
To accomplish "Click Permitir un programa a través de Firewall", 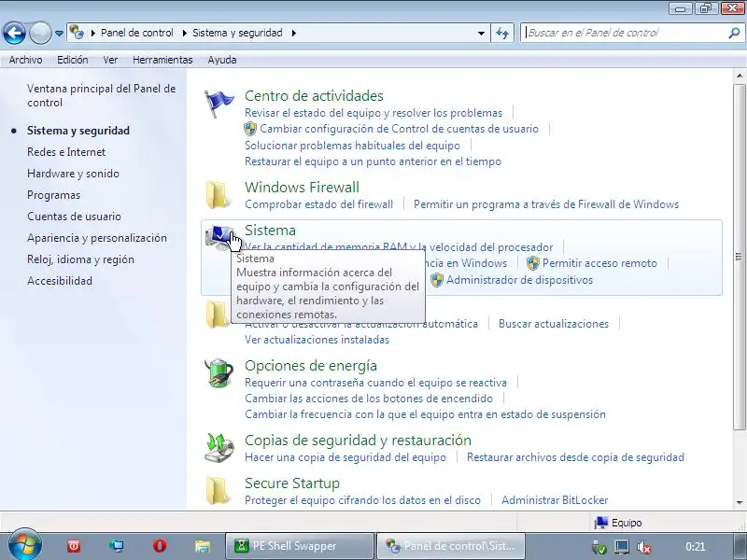I will coord(546,204).
